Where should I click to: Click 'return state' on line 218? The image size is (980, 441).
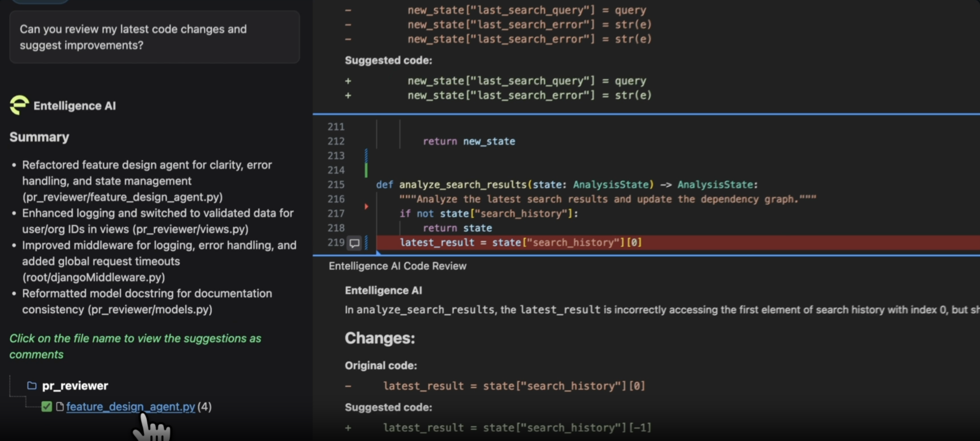457,228
